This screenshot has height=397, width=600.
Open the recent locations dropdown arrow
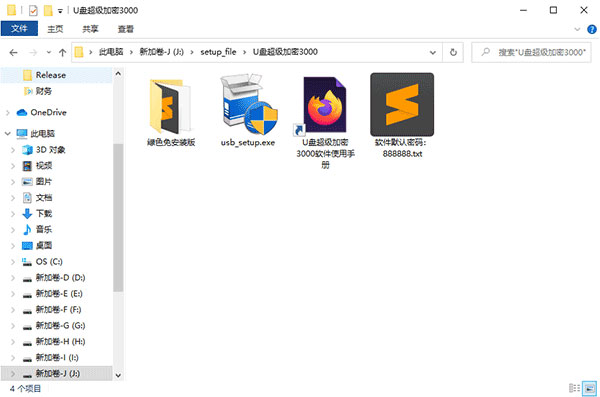49,52
